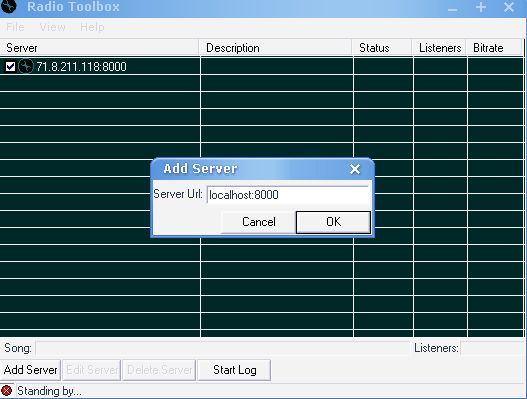527x399 pixels.
Task: Click the Delete Server button
Action: (159, 370)
